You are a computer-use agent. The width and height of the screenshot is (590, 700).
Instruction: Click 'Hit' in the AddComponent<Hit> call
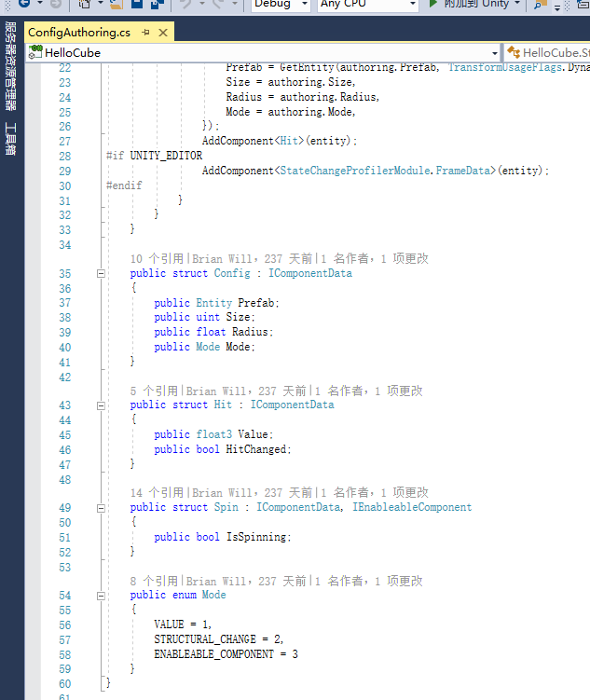pyautogui.click(x=289, y=141)
